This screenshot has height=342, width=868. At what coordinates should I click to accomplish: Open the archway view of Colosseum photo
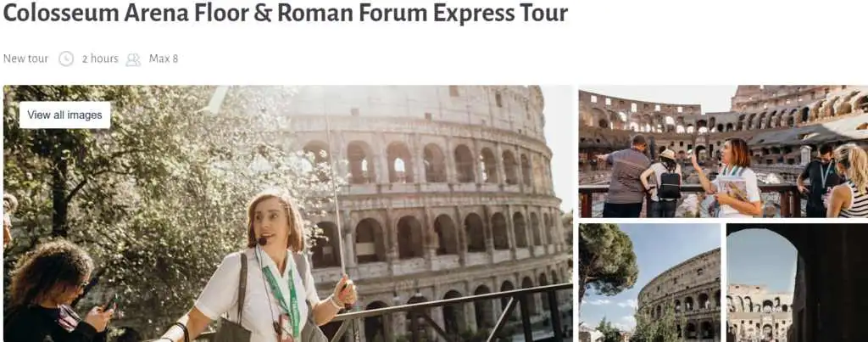797,283
